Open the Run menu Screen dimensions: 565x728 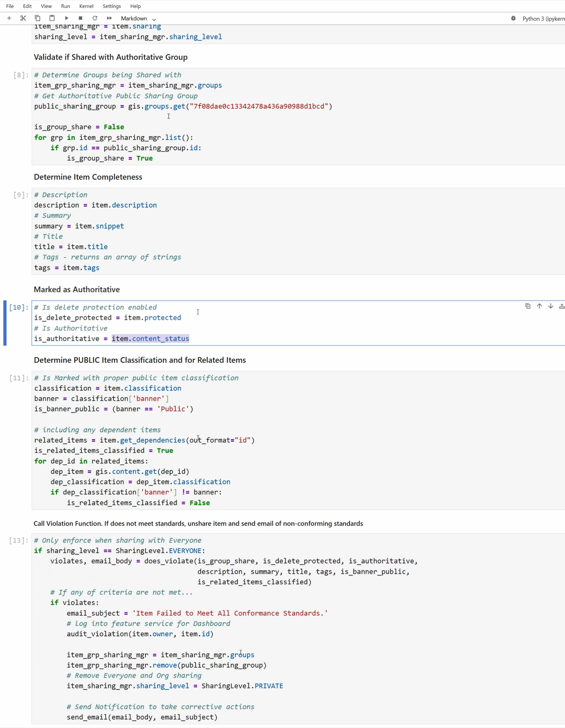(x=65, y=6)
